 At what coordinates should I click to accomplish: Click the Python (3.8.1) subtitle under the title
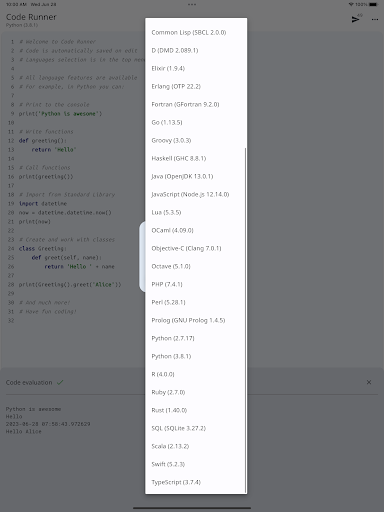(22, 25)
